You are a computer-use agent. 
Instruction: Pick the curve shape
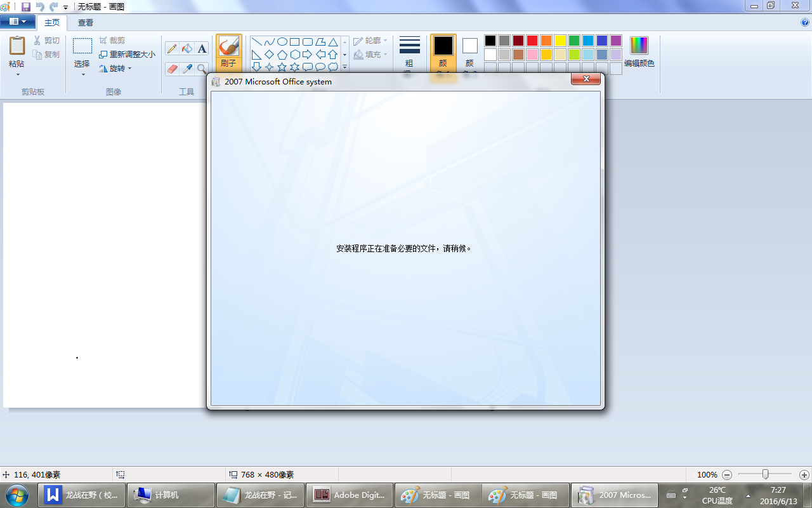click(270, 42)
